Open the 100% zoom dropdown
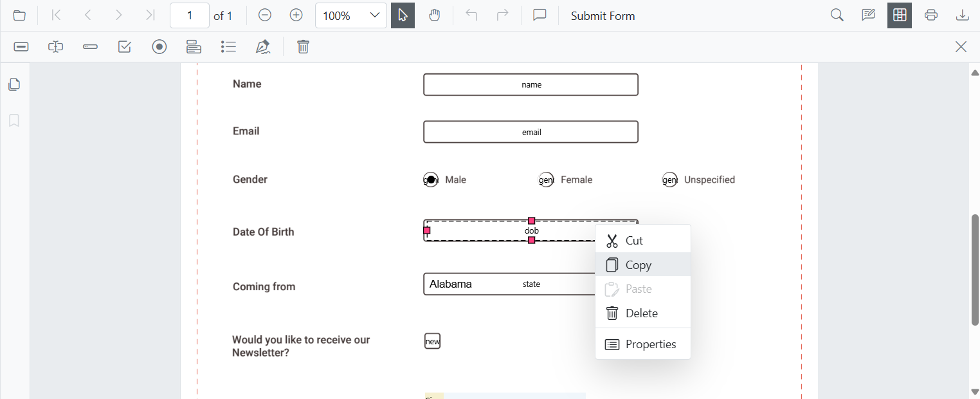The height and width of the screenshot is (399, 980). click(351, 15)
